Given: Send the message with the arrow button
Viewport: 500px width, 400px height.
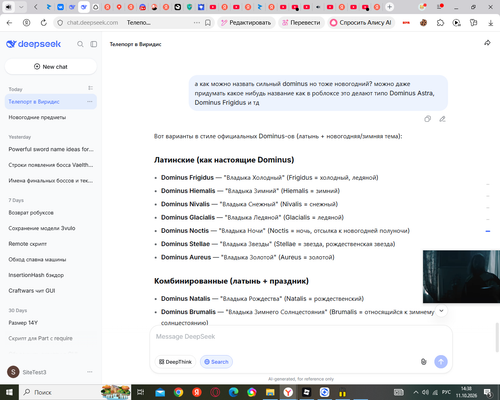Looking at the screenshot, I should pos(441,362).
